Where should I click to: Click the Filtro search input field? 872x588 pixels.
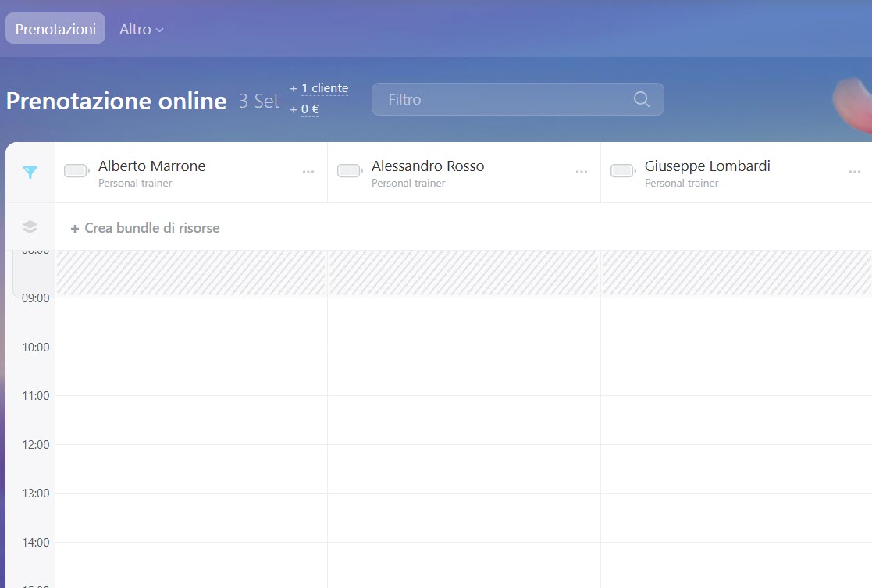pos(507,99)
